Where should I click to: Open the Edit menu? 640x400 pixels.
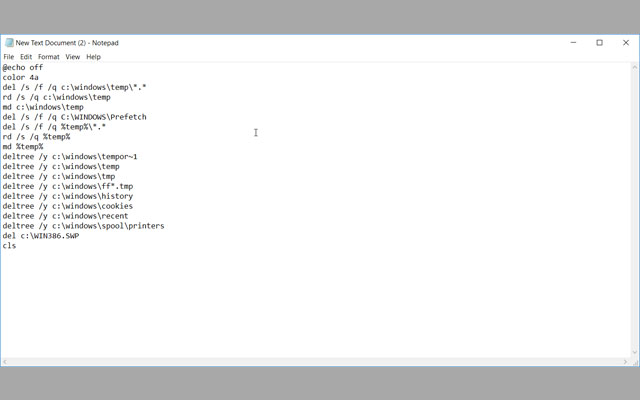coord(26,57)
